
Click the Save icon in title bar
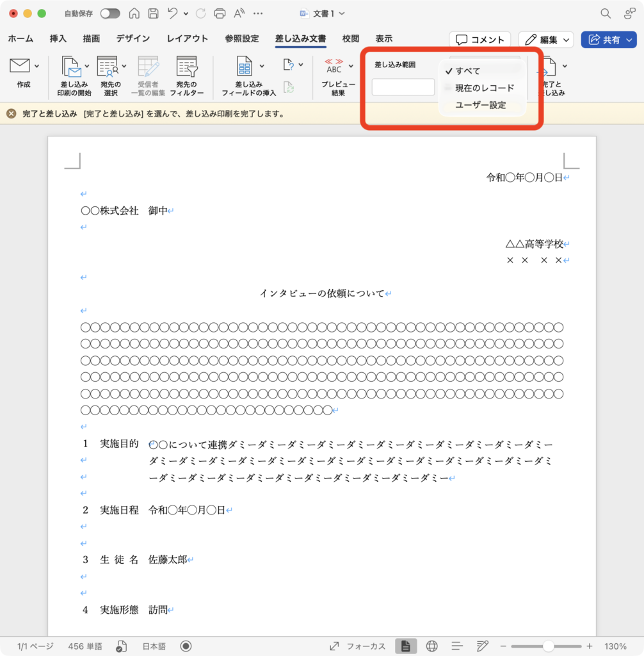point(153,13)
